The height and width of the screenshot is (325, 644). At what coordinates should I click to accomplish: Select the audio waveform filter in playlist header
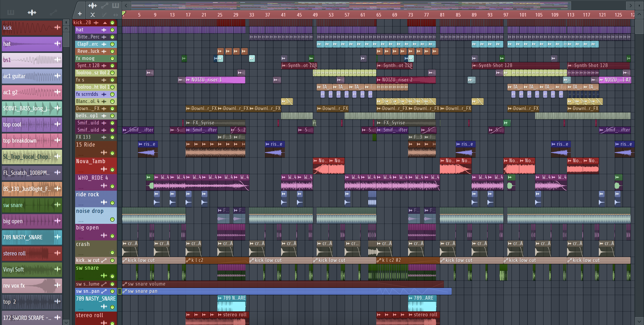click(x=93, y=6)
